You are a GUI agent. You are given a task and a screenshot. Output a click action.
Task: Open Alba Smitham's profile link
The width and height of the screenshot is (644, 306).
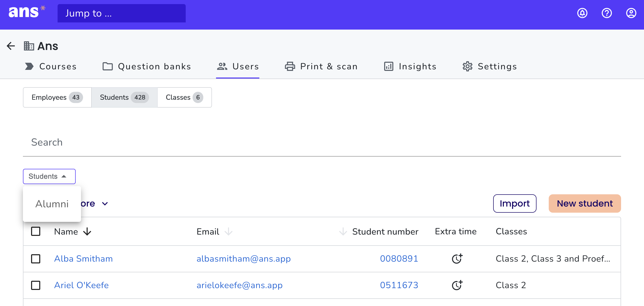83,259
